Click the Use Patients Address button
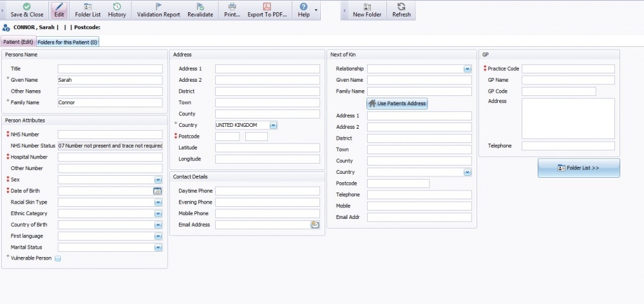 click(397, 104)
